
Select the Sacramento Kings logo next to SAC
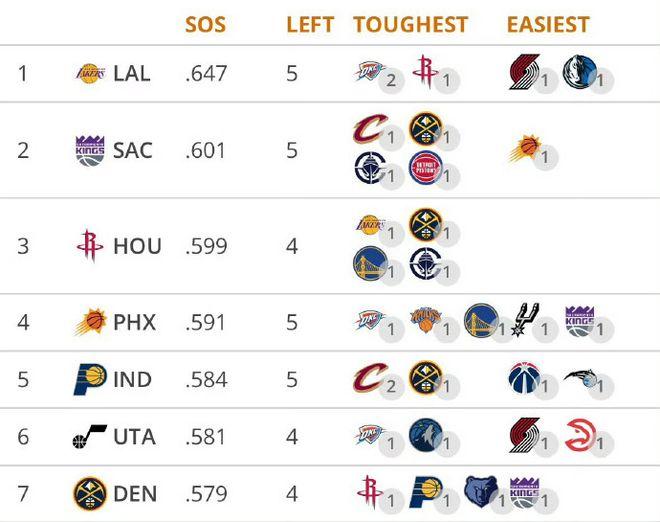coord(90,151)
